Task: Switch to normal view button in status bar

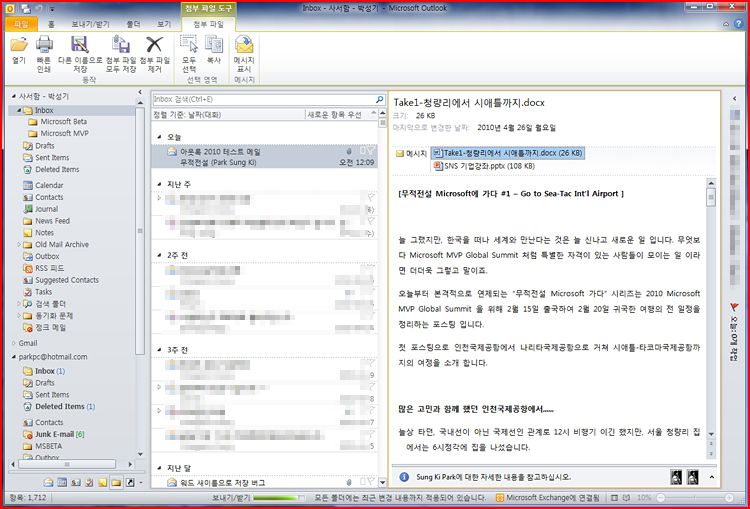Action: [x=614, y=498]
